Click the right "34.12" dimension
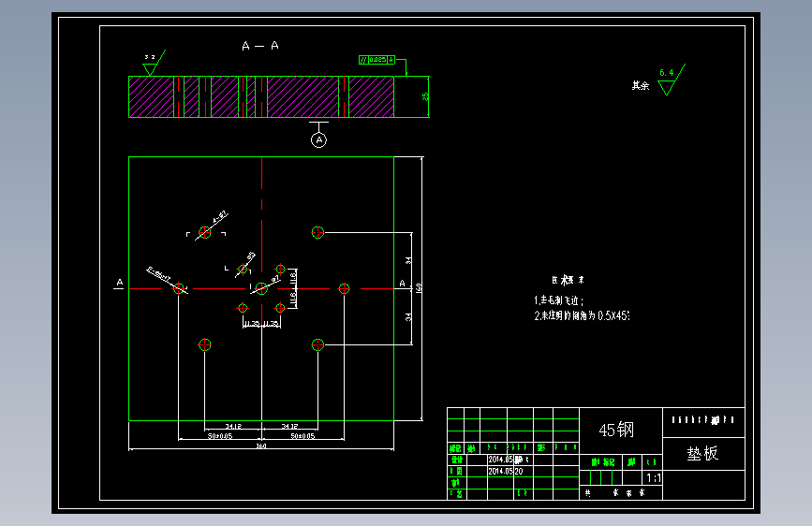 point(290,426)
